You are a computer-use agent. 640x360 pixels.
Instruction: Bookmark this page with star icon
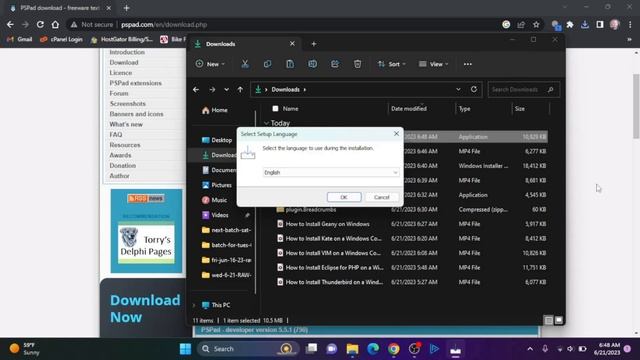(x=536, y=24)
